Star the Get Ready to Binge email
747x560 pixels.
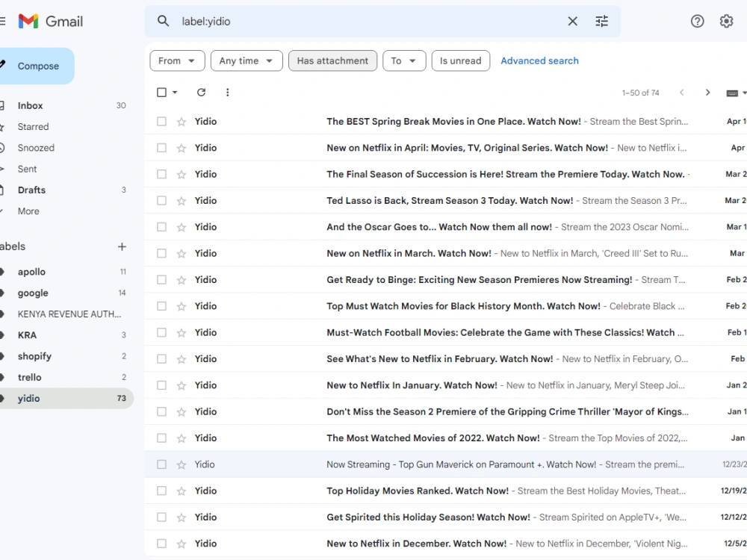coord(182,280)
